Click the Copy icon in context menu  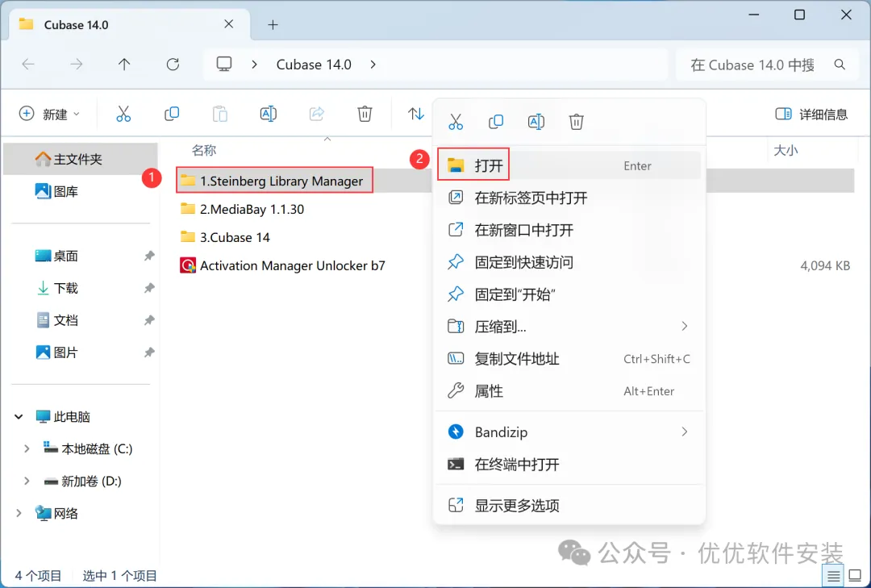496,121
